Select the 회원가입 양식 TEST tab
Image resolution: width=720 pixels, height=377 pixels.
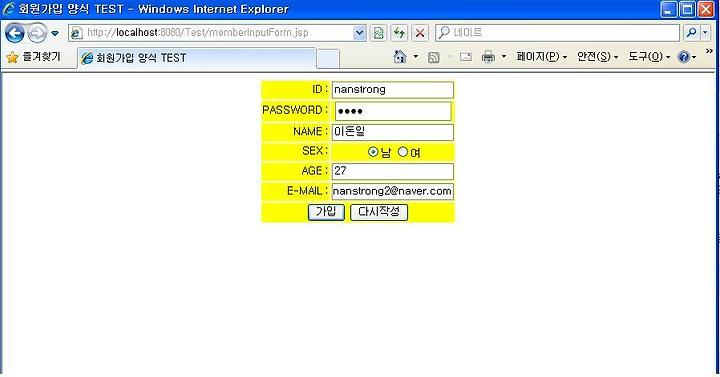tap(197, 58)
